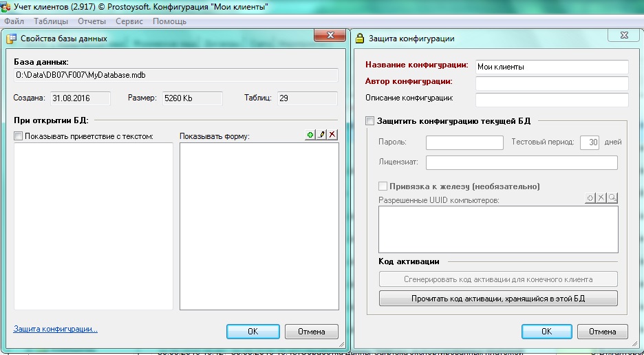Click the app icon in the main title bar
Screen dimensions: 644x355
[x=6, y=7]
